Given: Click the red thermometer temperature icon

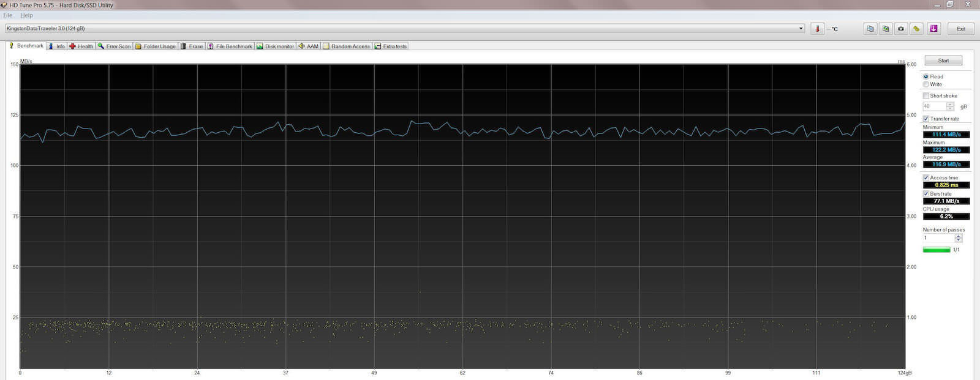Looking at the screenshot, I should (x=817, y=29).
